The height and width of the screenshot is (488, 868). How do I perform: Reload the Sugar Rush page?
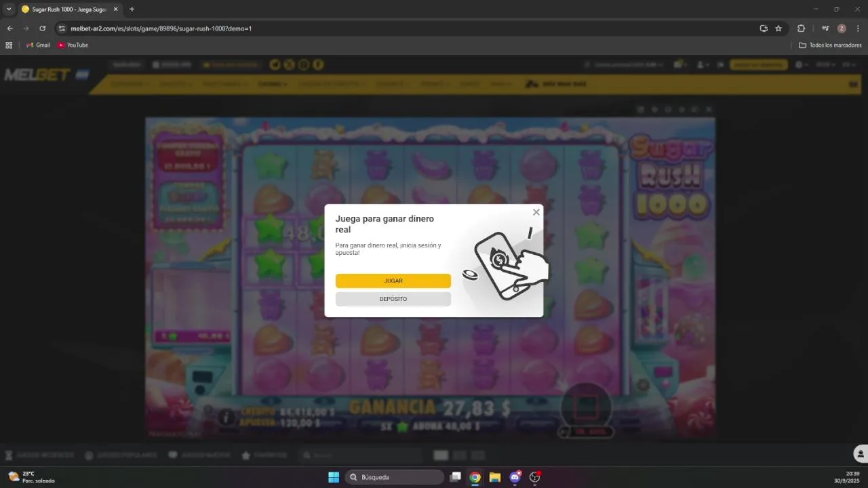[43, 28]
